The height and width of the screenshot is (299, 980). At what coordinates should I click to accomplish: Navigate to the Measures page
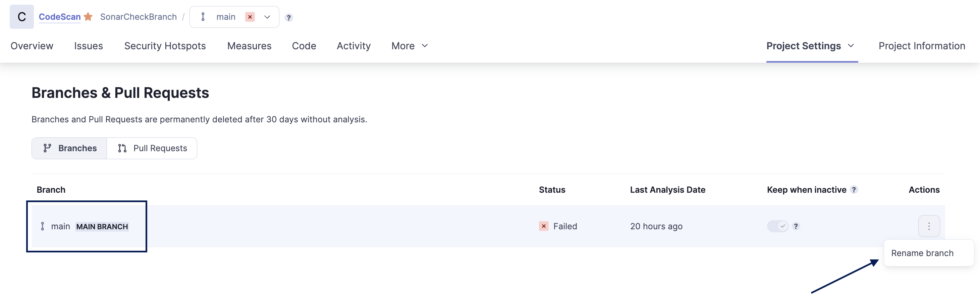pyautogui.click(x=249, y=46)
